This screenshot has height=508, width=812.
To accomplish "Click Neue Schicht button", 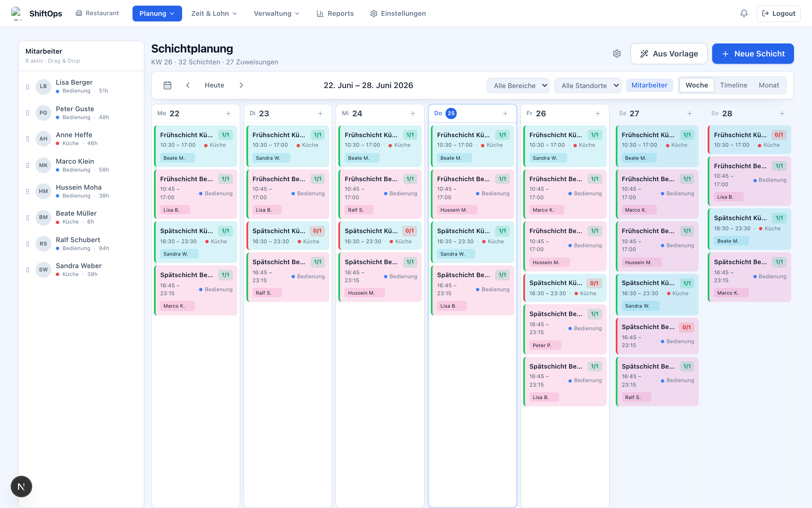I will point(753,54).
